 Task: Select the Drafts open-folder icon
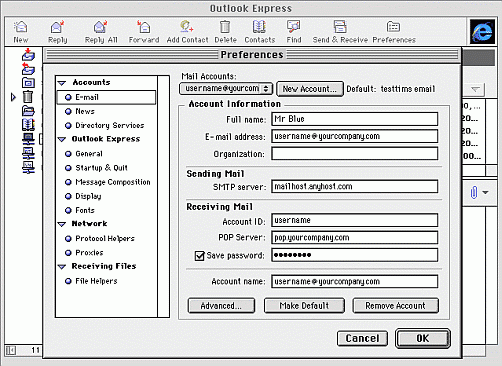point(28,110)
